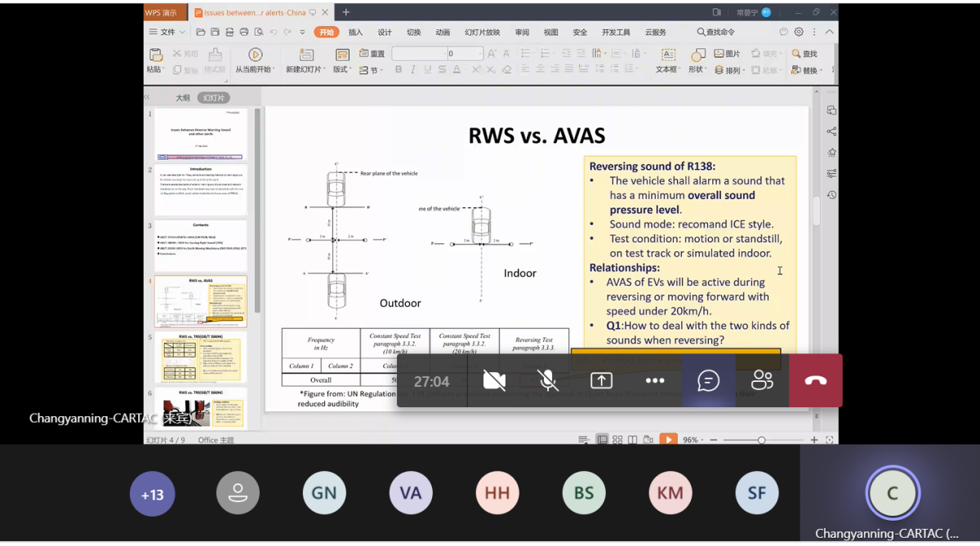
Task: Open the 动画 Animation ribbon tab
Action: click(x=443, y=32)
